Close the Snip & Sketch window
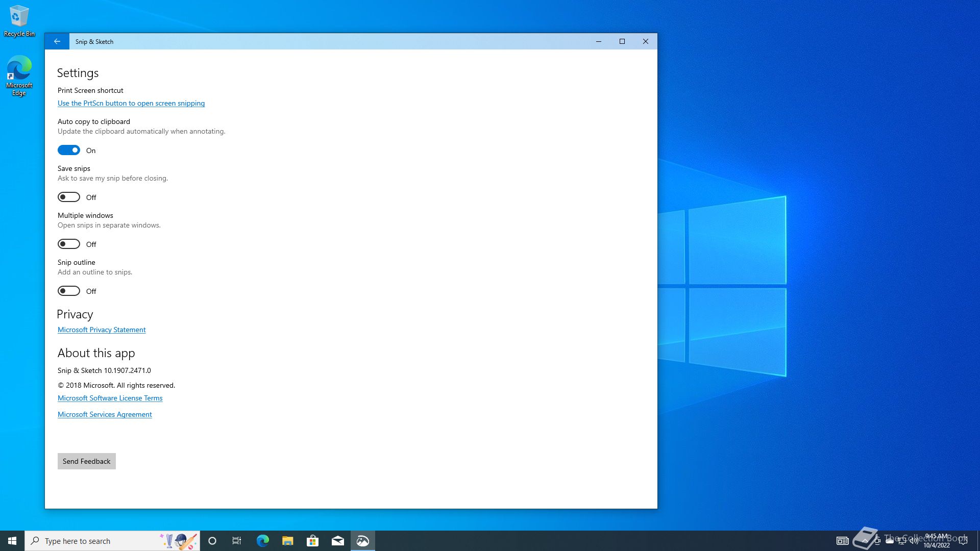Screen dimensions: 980x551 (x=645, y=41)
